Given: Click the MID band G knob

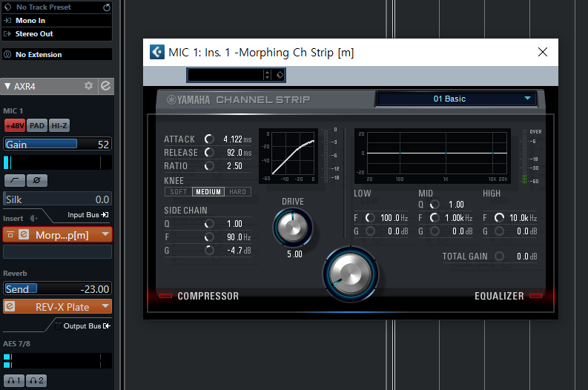Looking at the screenshot, I should coord(435,231).
